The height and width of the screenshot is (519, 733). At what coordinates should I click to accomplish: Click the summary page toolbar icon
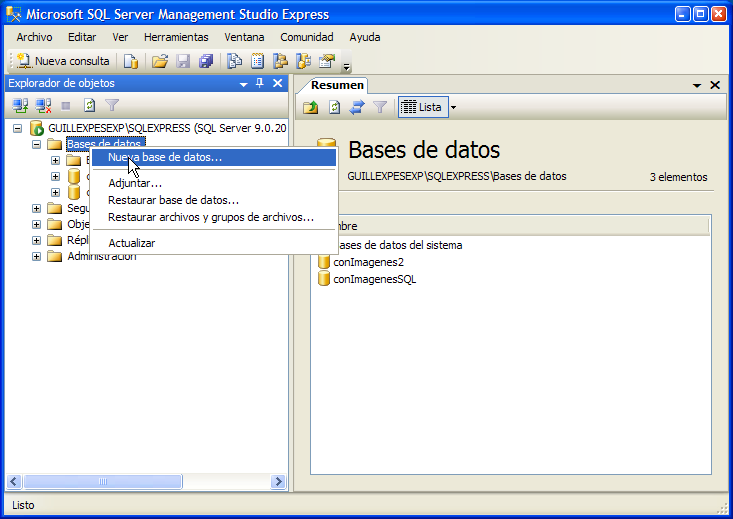coord(257,61)
